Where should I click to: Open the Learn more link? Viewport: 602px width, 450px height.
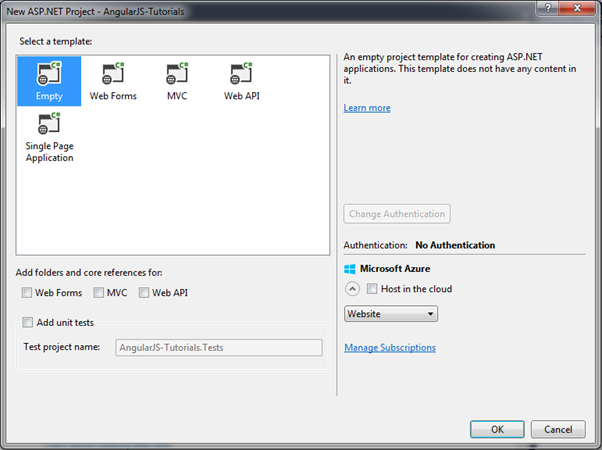coord(367,108)
